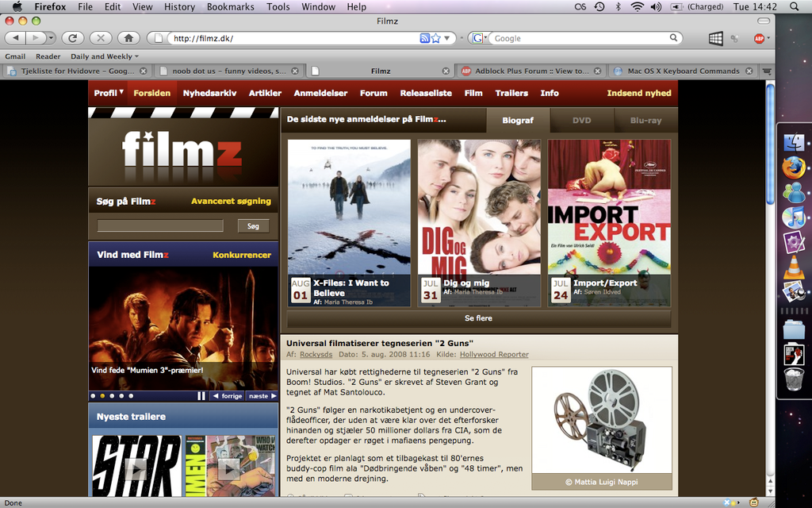Click the Greasemonkey monkey icon in status bar

753,502
